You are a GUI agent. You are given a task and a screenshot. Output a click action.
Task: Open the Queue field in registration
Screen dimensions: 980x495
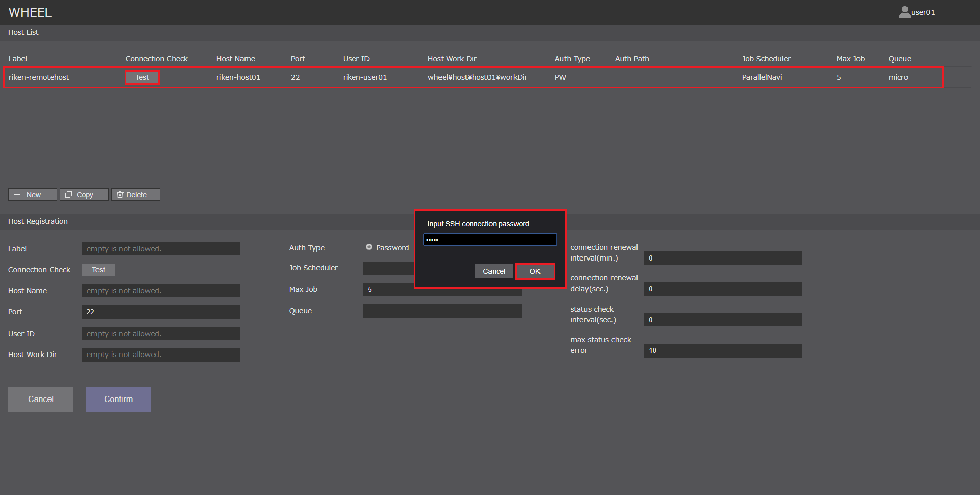click(442, 311)
